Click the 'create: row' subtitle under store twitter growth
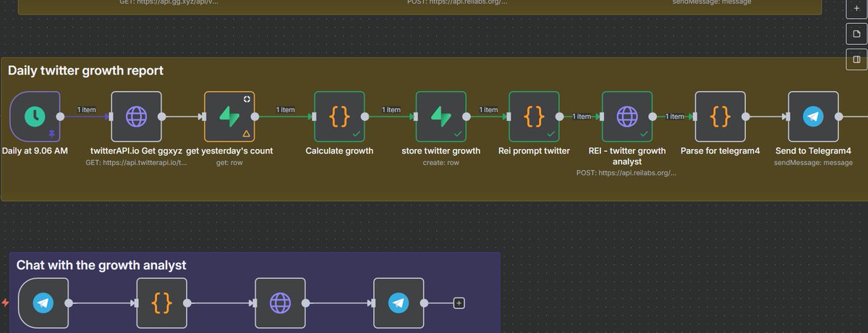 (441, 163)
